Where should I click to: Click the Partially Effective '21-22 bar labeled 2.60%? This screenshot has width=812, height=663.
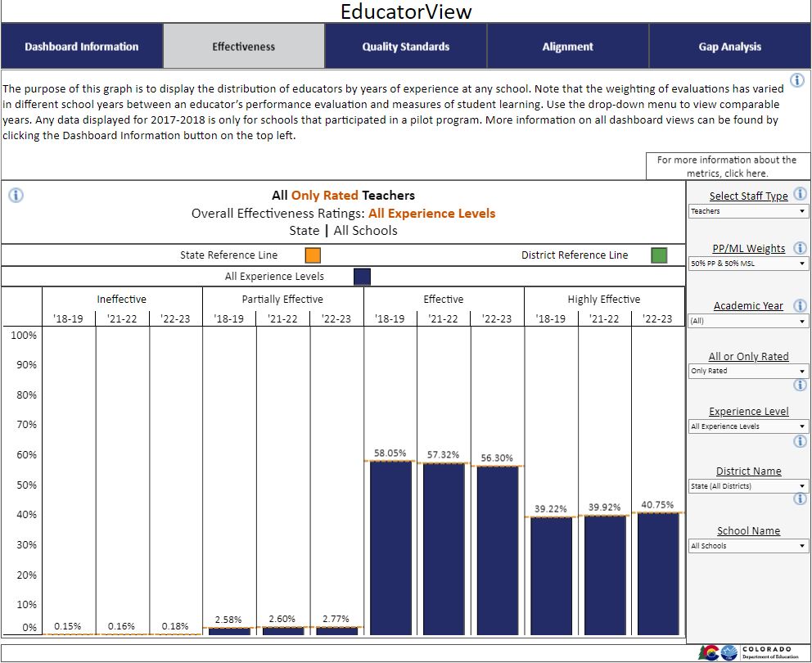click(x=283, y=631)
